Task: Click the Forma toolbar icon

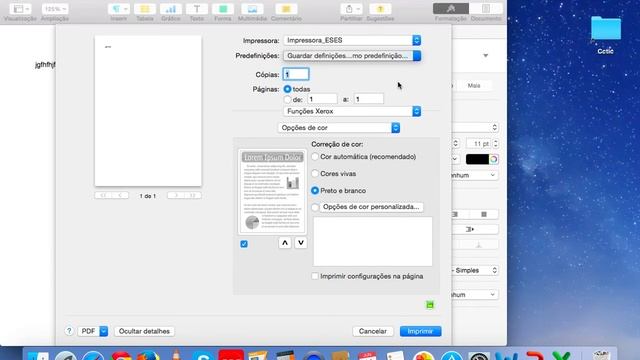Action: pos(223,9)
